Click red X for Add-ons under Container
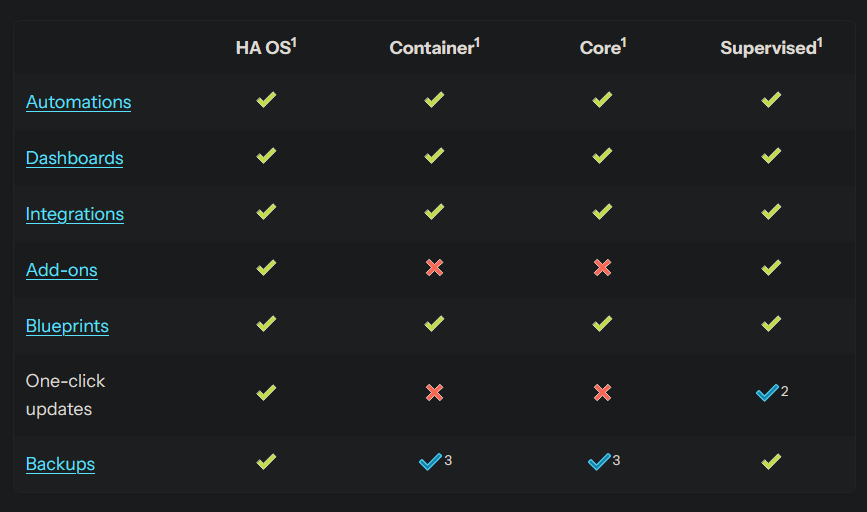The image size is (867, 512). click(434, 268)
